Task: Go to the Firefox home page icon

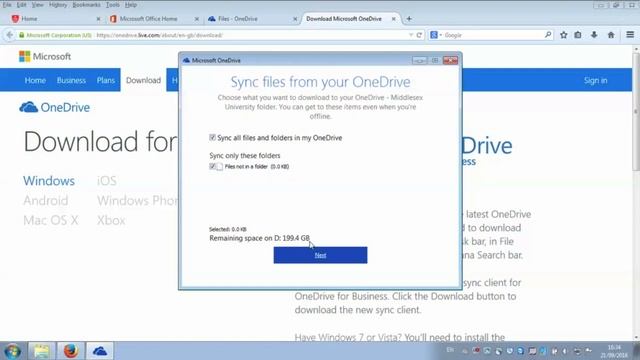Action: click(611, 35)
